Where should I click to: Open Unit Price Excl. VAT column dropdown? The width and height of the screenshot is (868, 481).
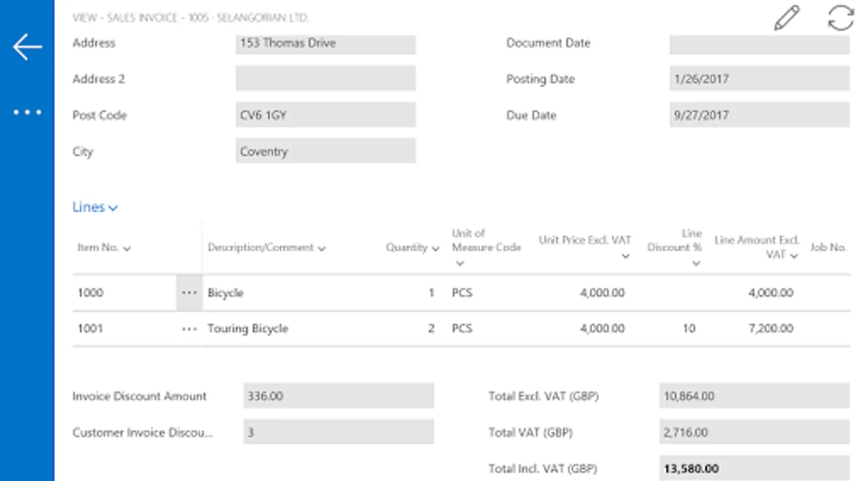coord(625,256)
